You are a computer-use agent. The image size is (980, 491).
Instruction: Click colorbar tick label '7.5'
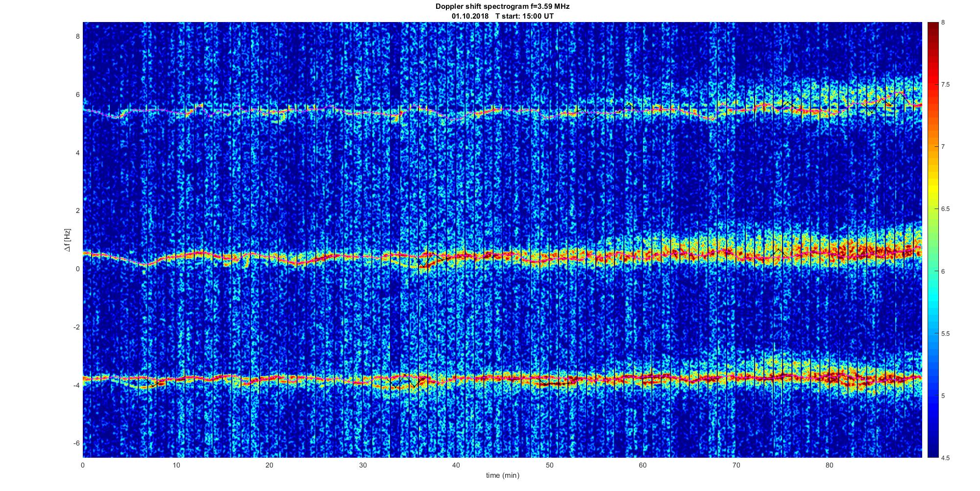click(x=945, y=85)
